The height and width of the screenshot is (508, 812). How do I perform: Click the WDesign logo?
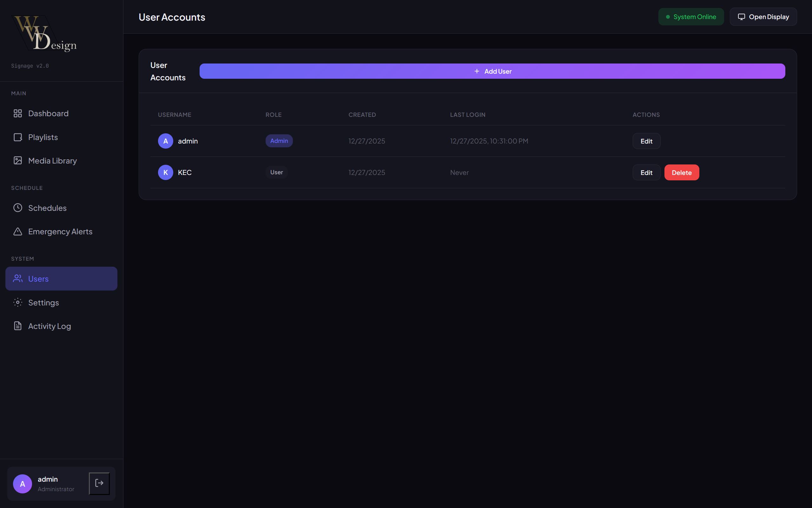click(44, 34)
